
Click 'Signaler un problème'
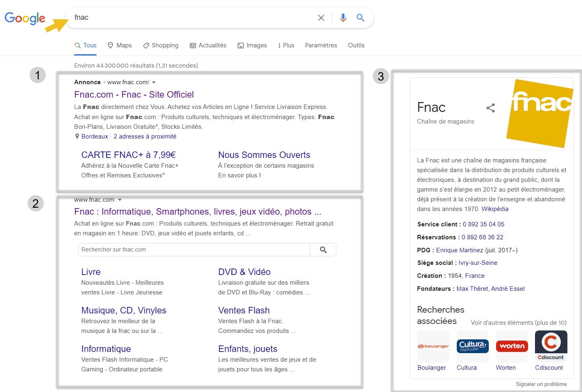click(x=541, y=384)
